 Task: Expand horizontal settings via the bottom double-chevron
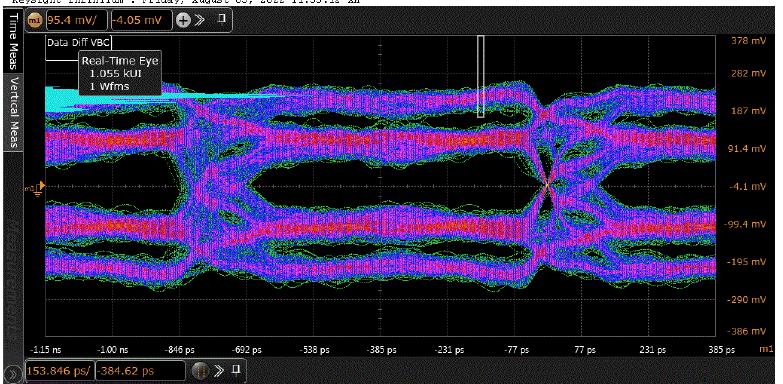(x=220, y=371)
